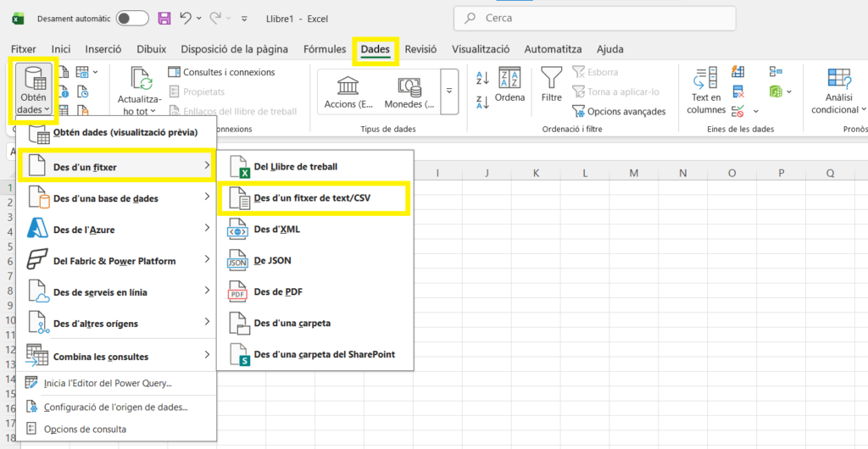Open the Data Validation dropdown arrow

tap(756, 111)
